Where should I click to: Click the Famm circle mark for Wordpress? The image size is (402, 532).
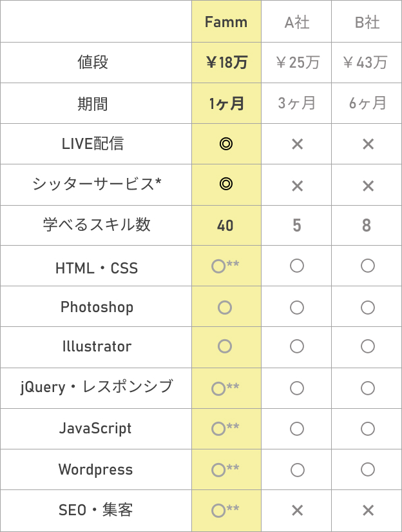point(218,469)
